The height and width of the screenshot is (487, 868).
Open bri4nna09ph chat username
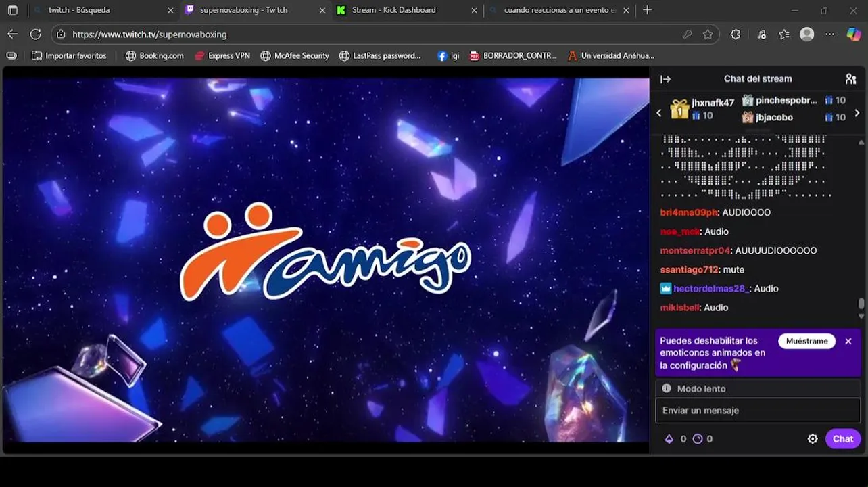click(688, 212)
